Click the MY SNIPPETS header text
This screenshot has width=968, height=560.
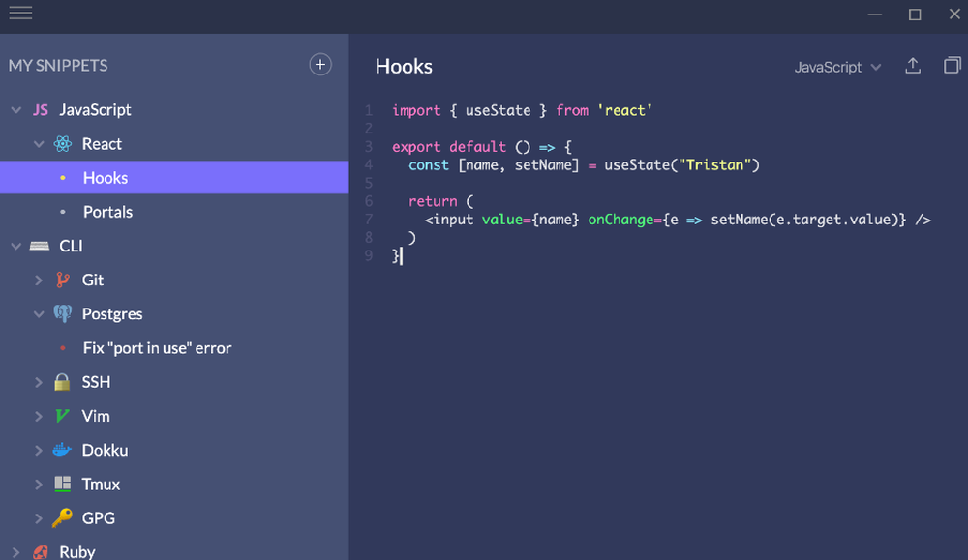point(58,65)
